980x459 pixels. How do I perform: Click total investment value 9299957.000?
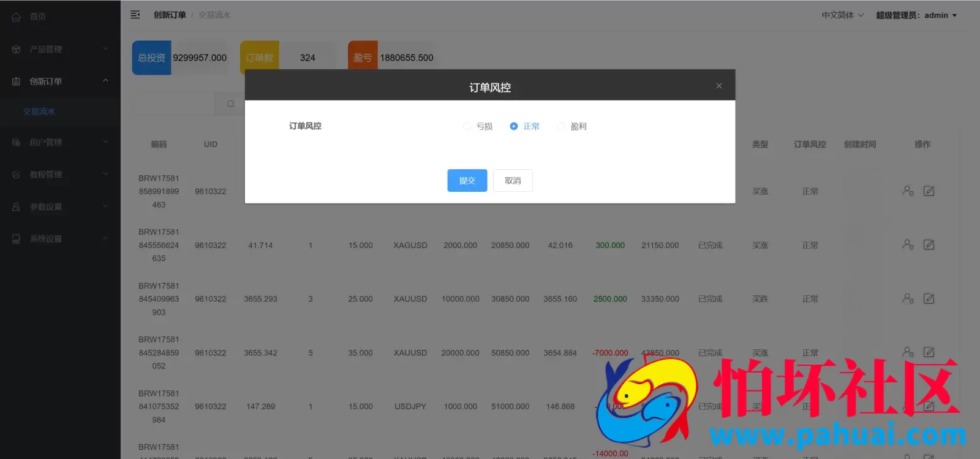(200, 58)
